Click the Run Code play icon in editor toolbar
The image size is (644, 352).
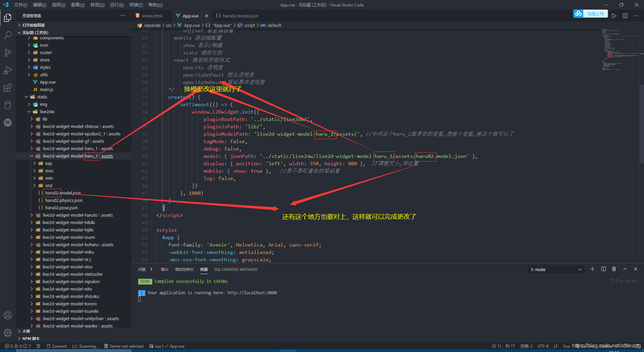pos(614,16)
